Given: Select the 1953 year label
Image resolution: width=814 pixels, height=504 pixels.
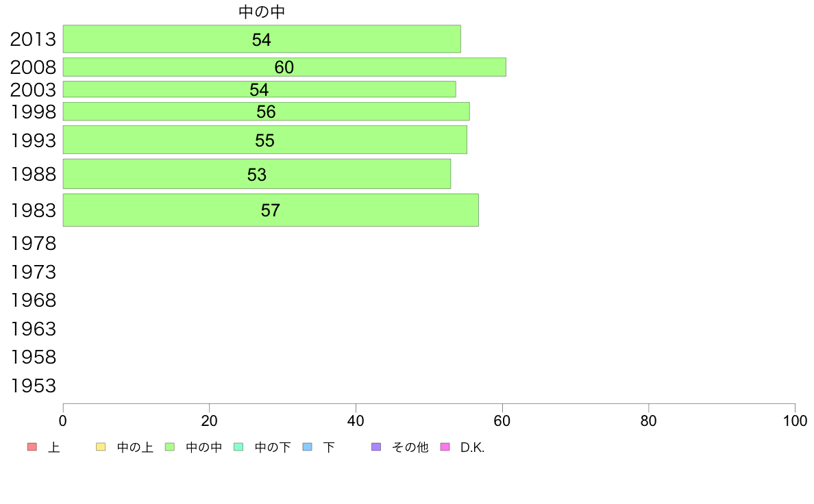Looking at the screenshot, I should tap(33, 386).
